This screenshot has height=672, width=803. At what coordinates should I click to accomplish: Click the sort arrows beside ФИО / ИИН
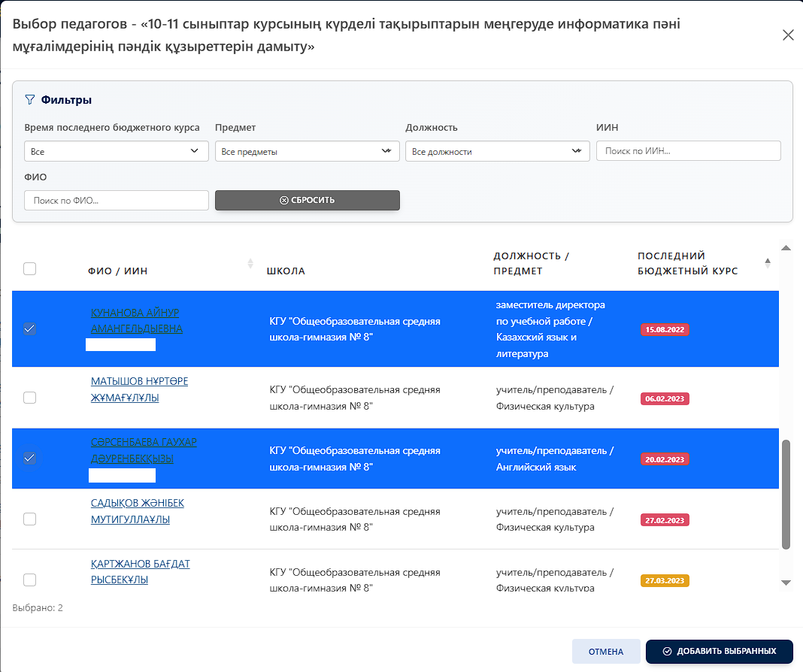point(250,263)
